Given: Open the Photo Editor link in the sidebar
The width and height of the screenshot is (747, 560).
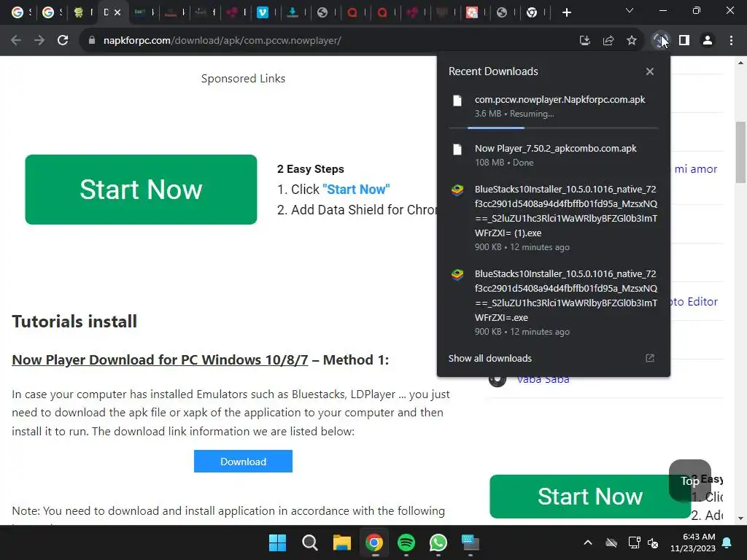Looking at the screenshot, I should (694, 302).
